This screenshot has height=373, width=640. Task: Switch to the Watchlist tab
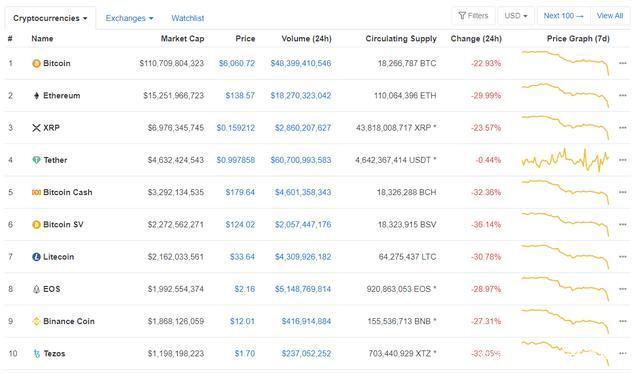pos(187,18)
